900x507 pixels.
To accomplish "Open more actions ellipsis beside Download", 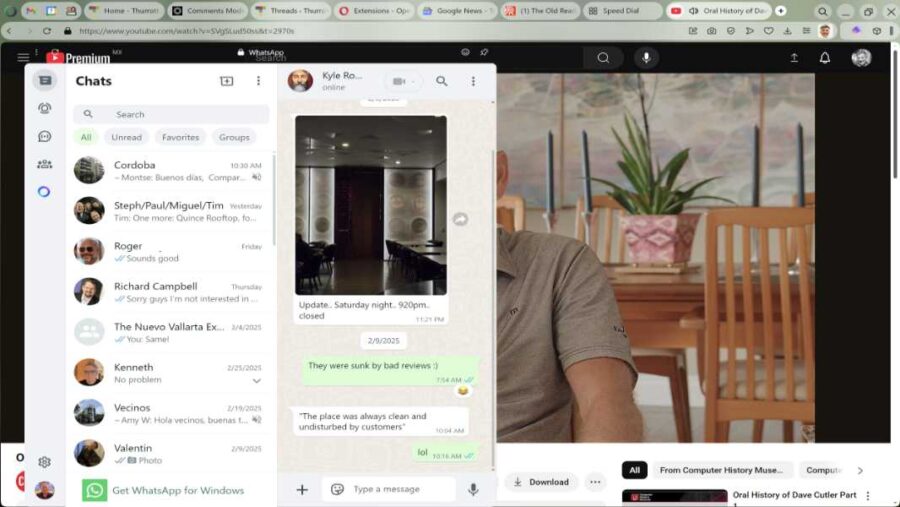I will tap(595, 482).
